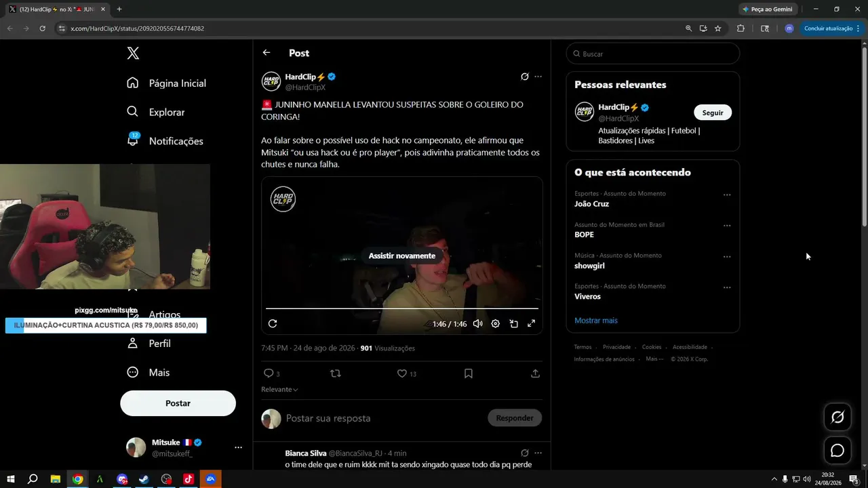Open the EA app from the taskbar
The image size is (868, 488).
[211, 479]
